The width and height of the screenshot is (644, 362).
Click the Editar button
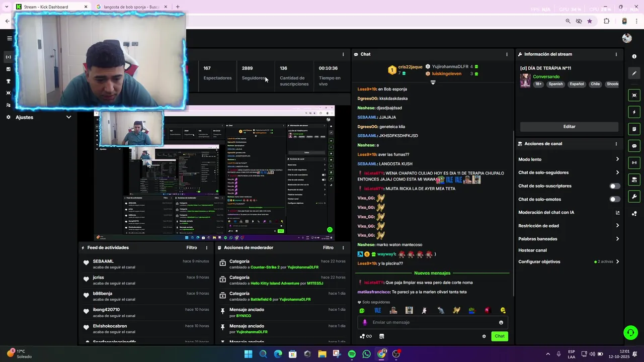coord(569,127)
